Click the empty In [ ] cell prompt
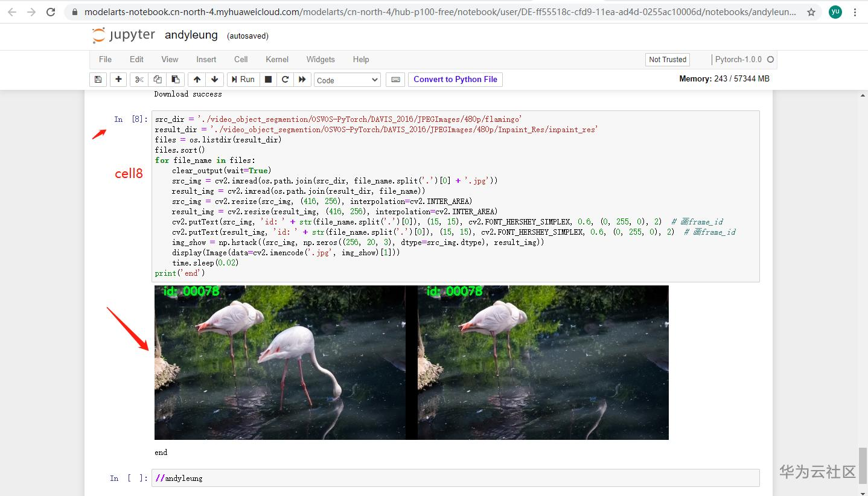The width and height of the screenshot is (868, 496). (129, 479)
